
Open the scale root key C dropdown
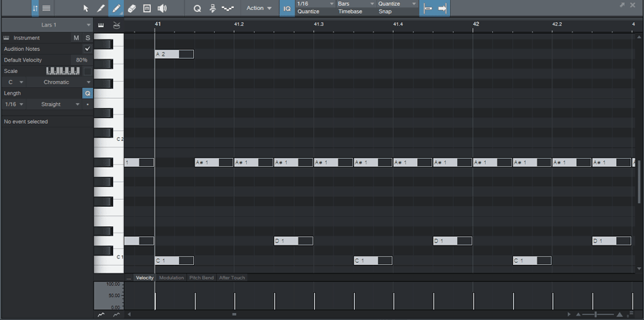[14, 82]
